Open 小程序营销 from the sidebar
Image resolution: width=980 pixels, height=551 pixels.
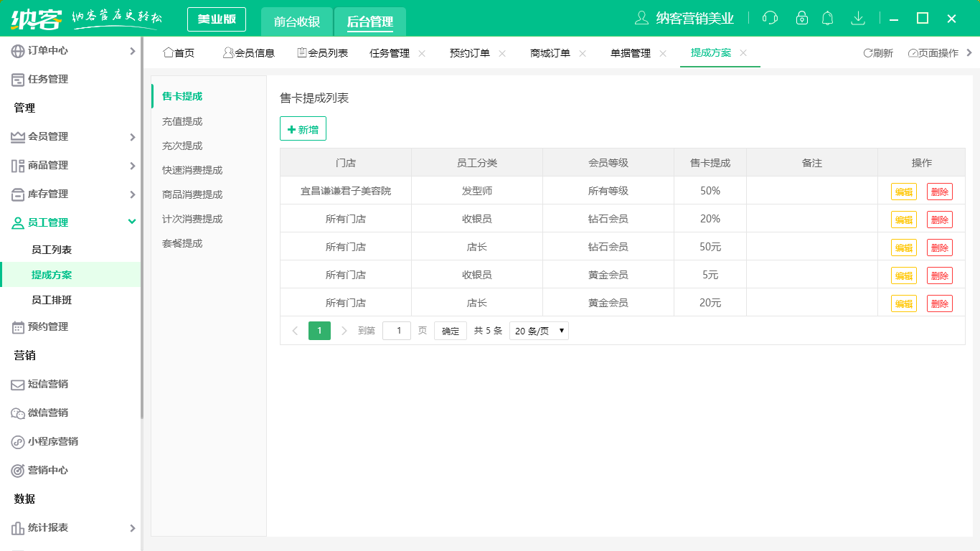[17, 442]
